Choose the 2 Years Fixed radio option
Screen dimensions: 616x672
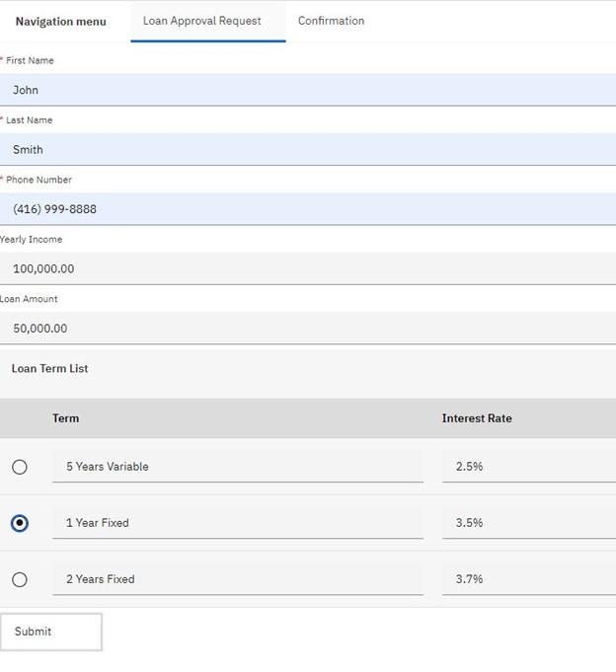click(x=20, y=579)
